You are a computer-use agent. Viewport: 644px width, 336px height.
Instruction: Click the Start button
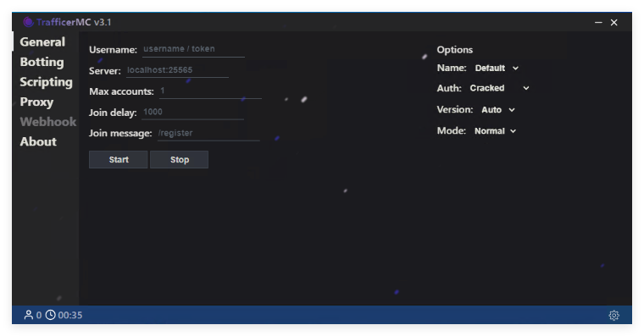(x=119, y=160)
